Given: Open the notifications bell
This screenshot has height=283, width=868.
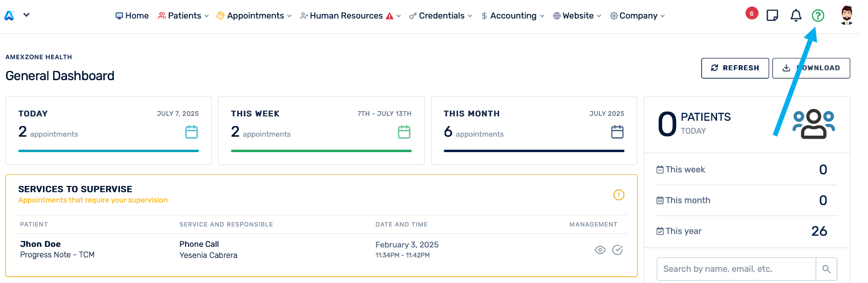Looking at the screenshot, I should coord(796,16).
